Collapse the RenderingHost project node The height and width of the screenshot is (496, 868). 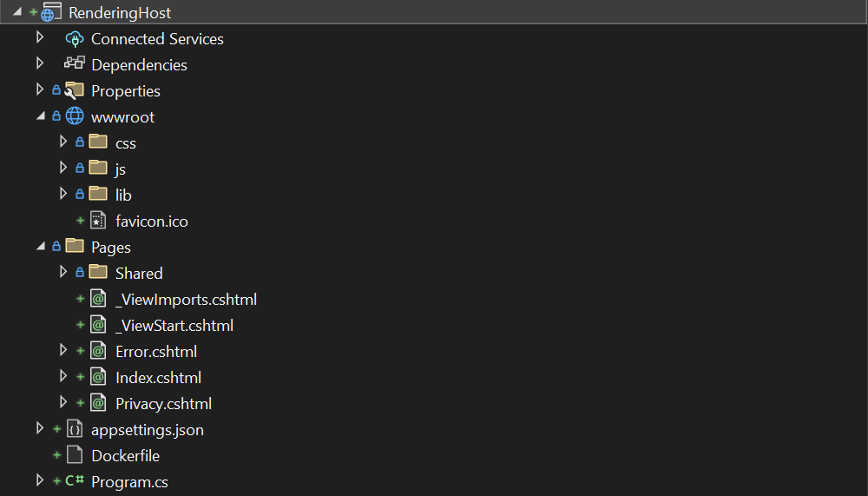click(x=17, y=13)
